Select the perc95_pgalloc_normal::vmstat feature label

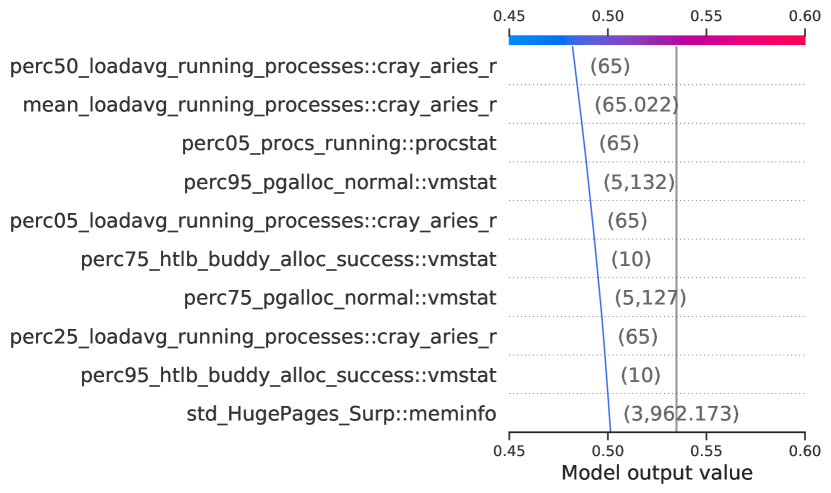click(x=340, y=182)
